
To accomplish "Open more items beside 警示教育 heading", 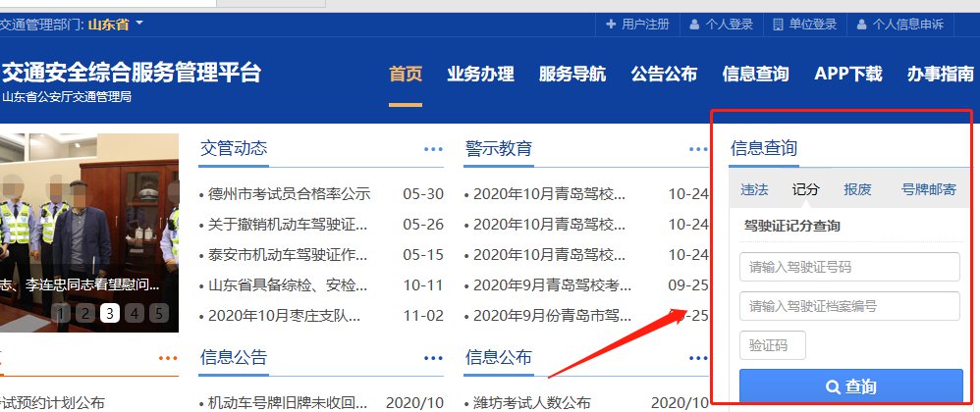I will pos(698,149).
